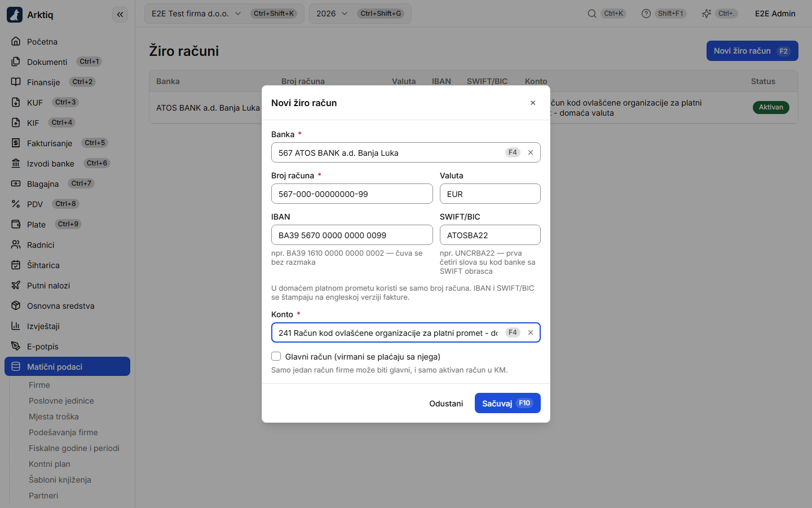Select Firme submenu item
Image resolution: width=812 pixels, height=508 pixels.
click(39, 385)
